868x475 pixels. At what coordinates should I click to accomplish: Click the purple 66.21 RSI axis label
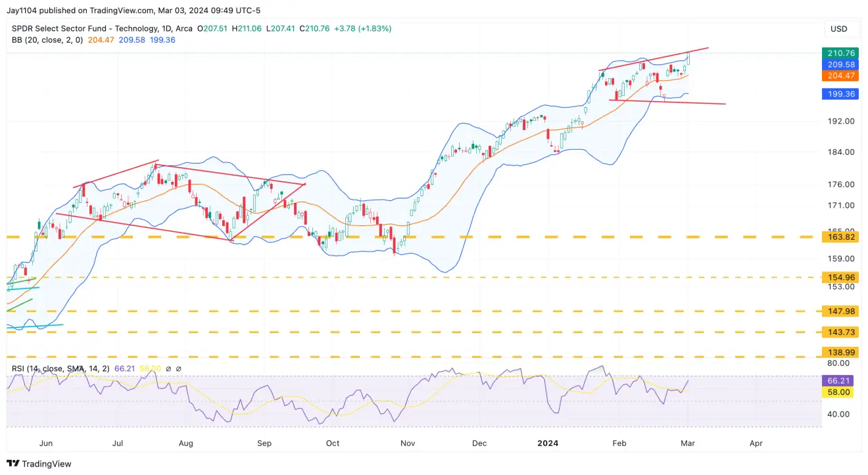click(x=838, y=380)
